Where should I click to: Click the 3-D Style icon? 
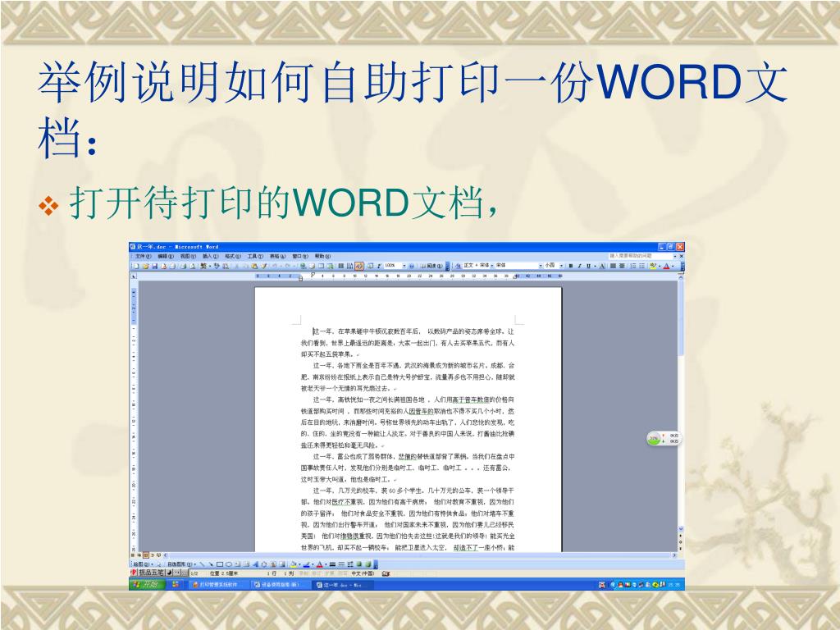[368, 564]
